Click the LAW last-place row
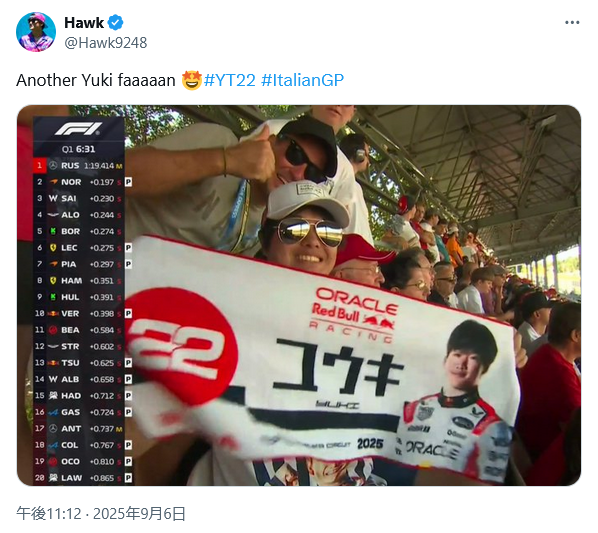 tap(82, 478)
